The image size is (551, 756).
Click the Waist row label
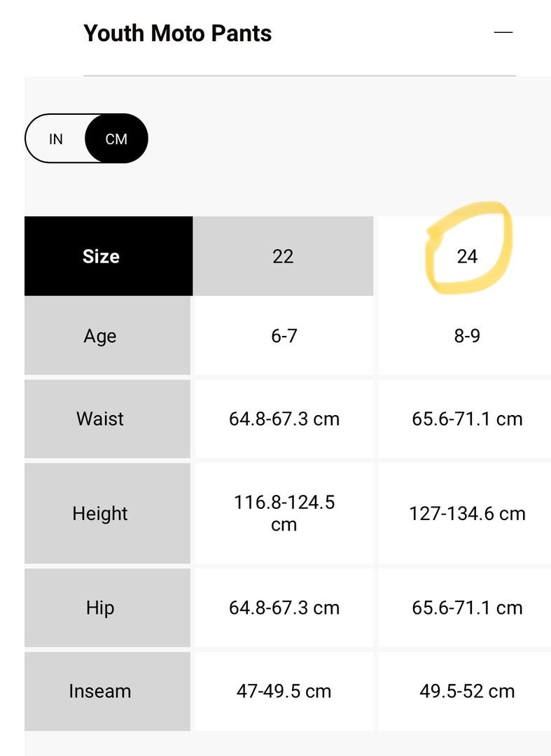coord(100,419)
